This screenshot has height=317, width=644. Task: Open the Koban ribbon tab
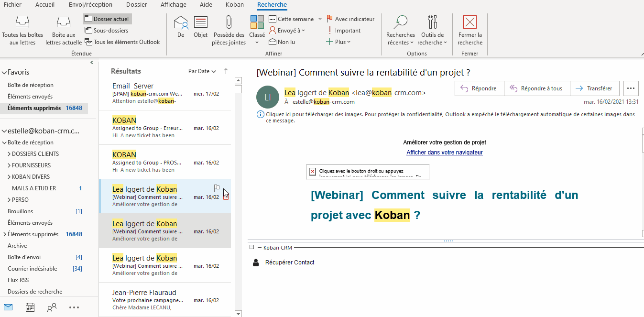pyautogui.click(x=235, y=5)
